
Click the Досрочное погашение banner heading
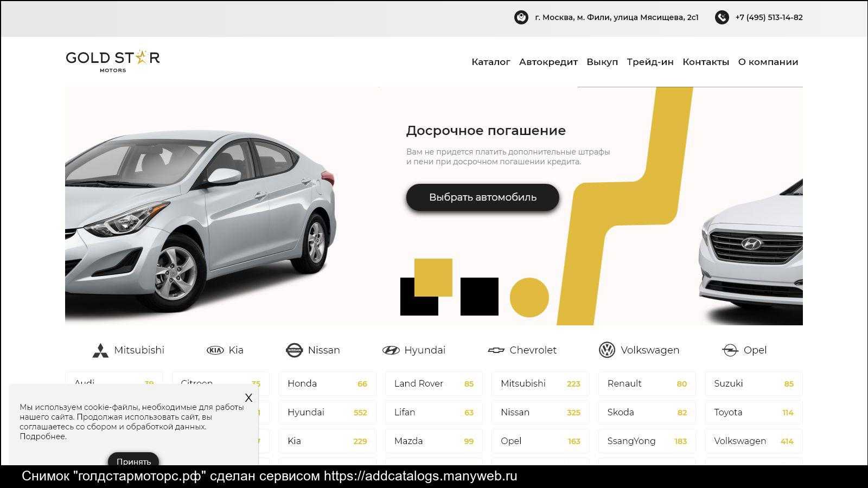tap(486, 131)
